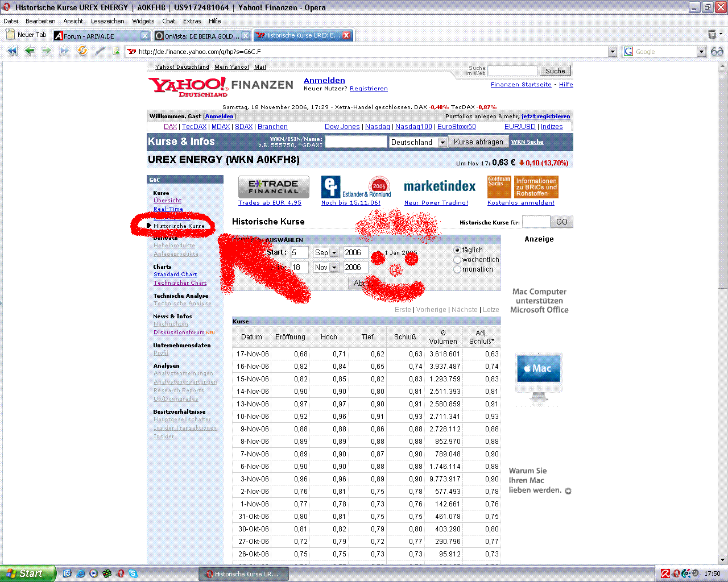
Task: Open the Datei menu
Action: [x=11, y=21]
